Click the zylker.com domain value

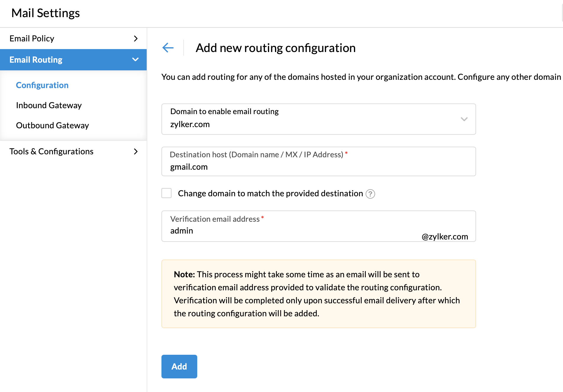click(190, 124)
